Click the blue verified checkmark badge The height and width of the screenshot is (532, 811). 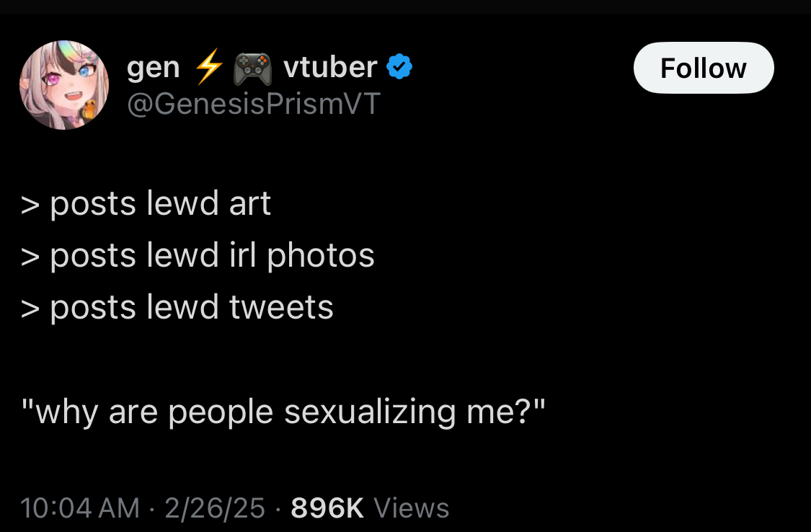399,68
